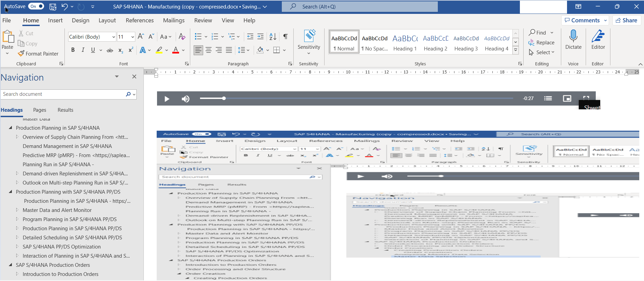Click the Format Painter tool
The image size is (644, 281).
point(38,53)
